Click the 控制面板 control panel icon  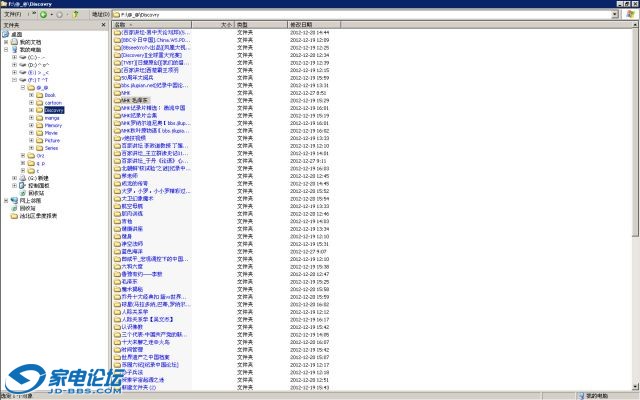[x=23, y=185]
